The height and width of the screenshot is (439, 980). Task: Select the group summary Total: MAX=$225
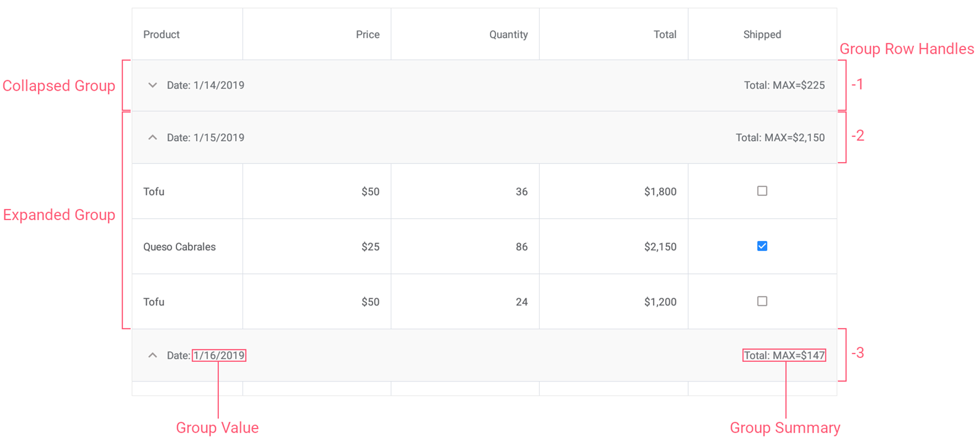(x=784, y=86)
